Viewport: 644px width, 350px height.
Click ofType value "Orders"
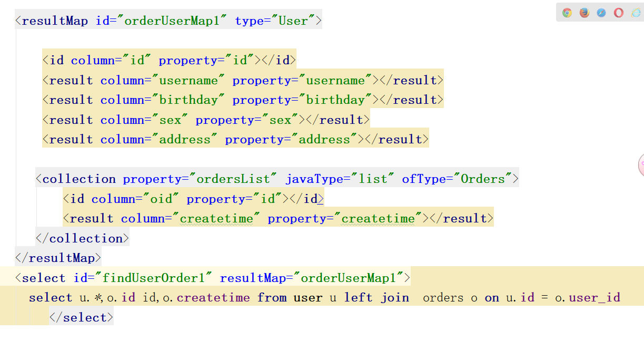pos(483,179)
